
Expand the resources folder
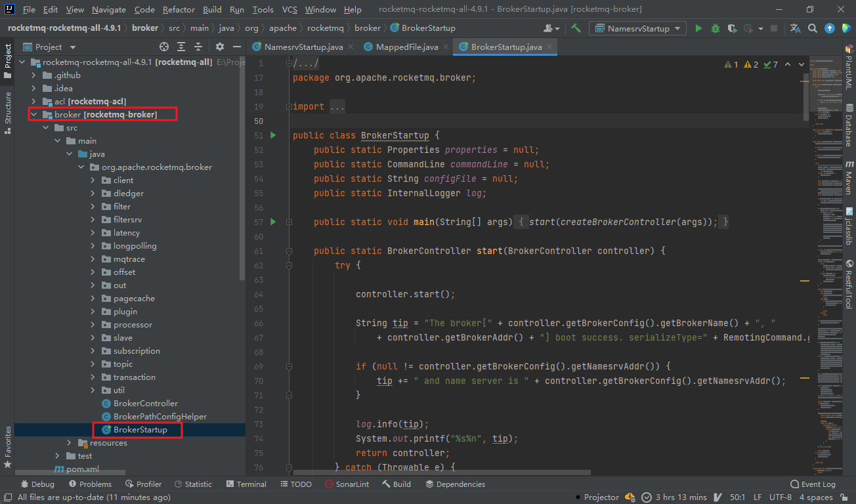tap(69, 442)
